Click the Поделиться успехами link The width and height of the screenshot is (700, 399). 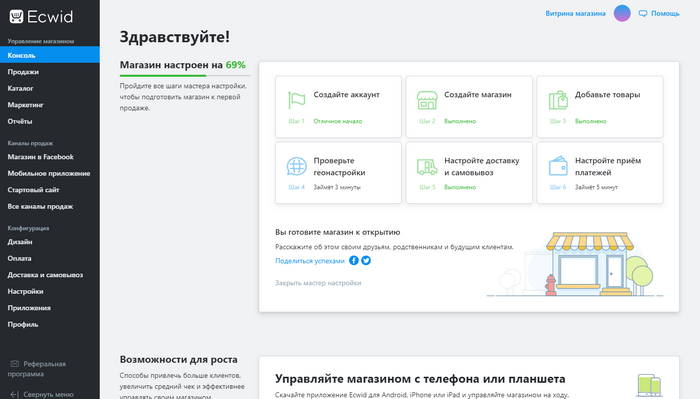310,261
